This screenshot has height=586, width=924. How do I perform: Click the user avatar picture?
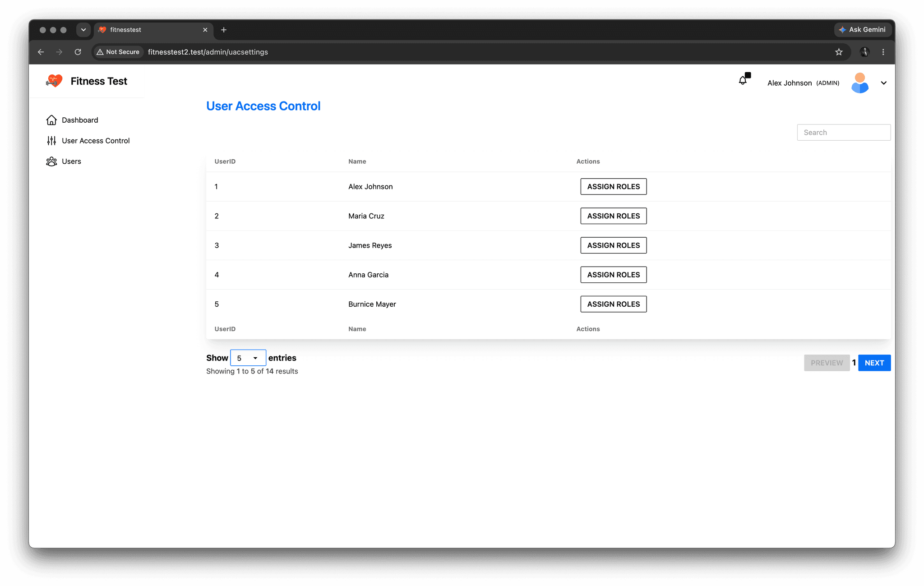860,83
